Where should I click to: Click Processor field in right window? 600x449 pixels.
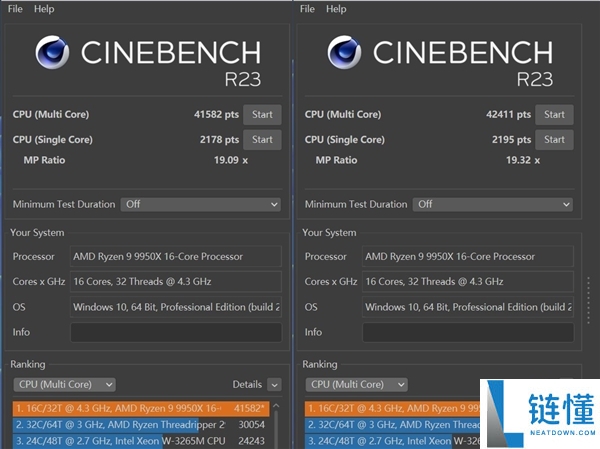point(468,256)
